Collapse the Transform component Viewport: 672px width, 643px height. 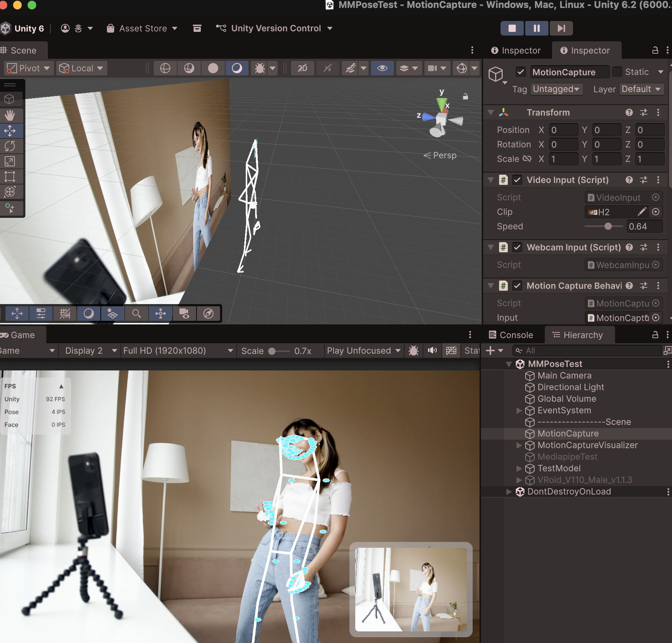pos(491,112)
